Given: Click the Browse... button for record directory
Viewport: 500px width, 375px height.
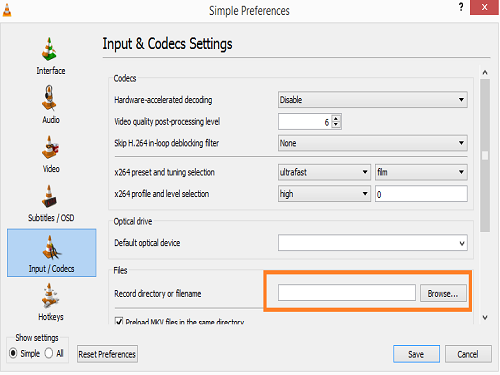Looking at the screenshot, I should 443,293.
